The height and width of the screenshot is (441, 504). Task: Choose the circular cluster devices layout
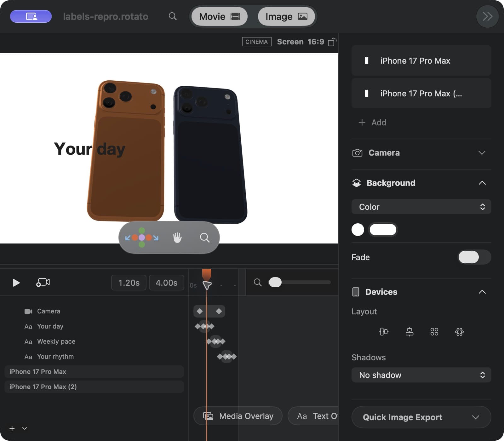(x=459, y=332)
